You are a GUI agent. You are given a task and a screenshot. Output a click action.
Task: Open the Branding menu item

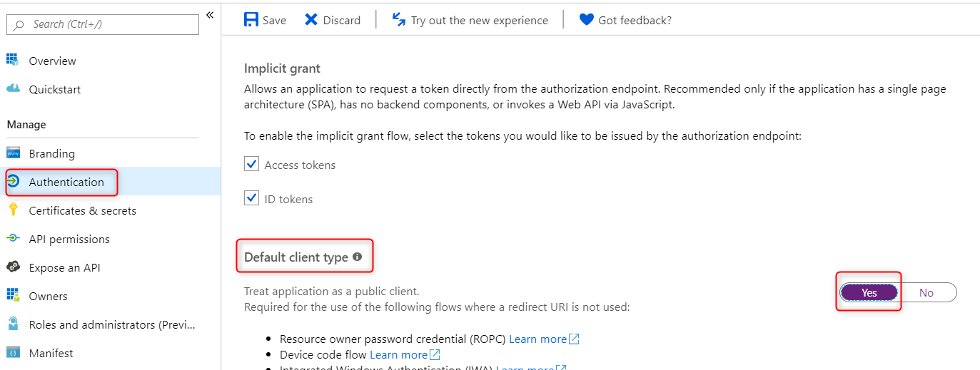point(51,153)
